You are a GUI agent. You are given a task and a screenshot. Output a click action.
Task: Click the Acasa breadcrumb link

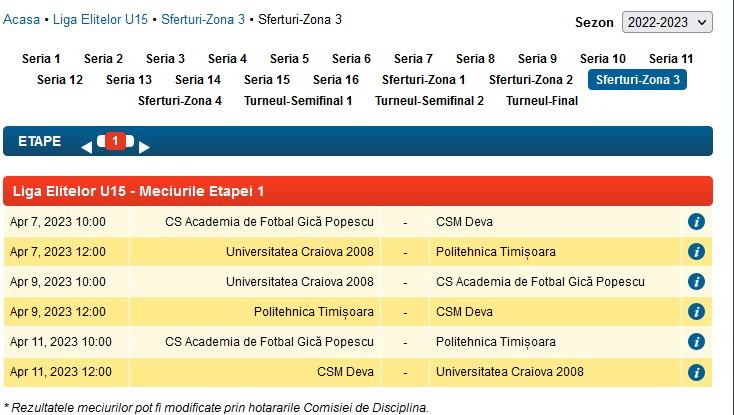22,19
